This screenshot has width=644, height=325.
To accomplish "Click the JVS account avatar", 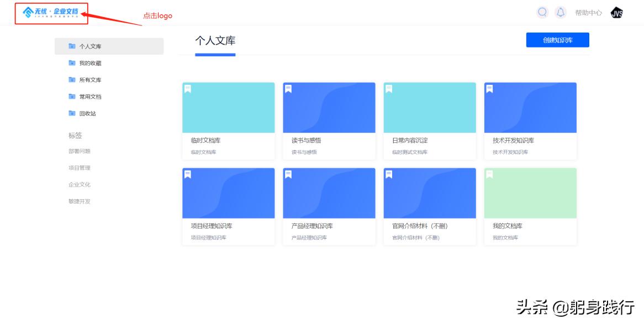I will 617,13.
